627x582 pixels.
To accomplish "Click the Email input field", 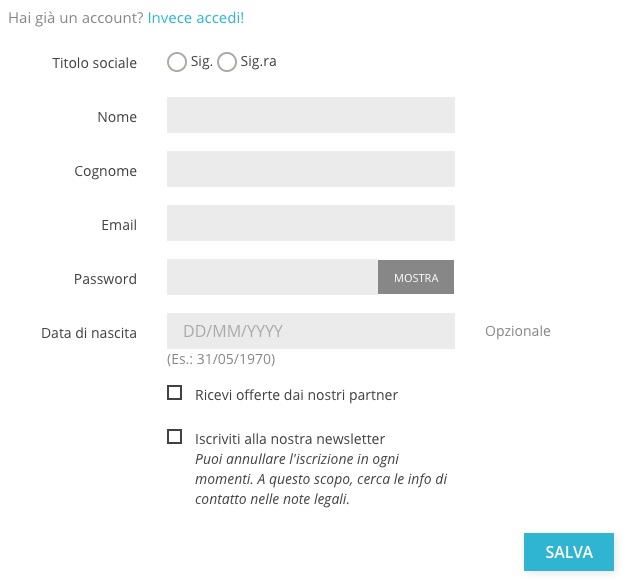I will point(310,223).
